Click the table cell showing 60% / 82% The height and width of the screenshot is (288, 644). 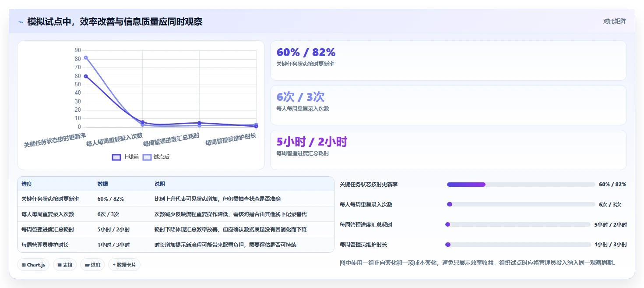(x=111, y=199)
